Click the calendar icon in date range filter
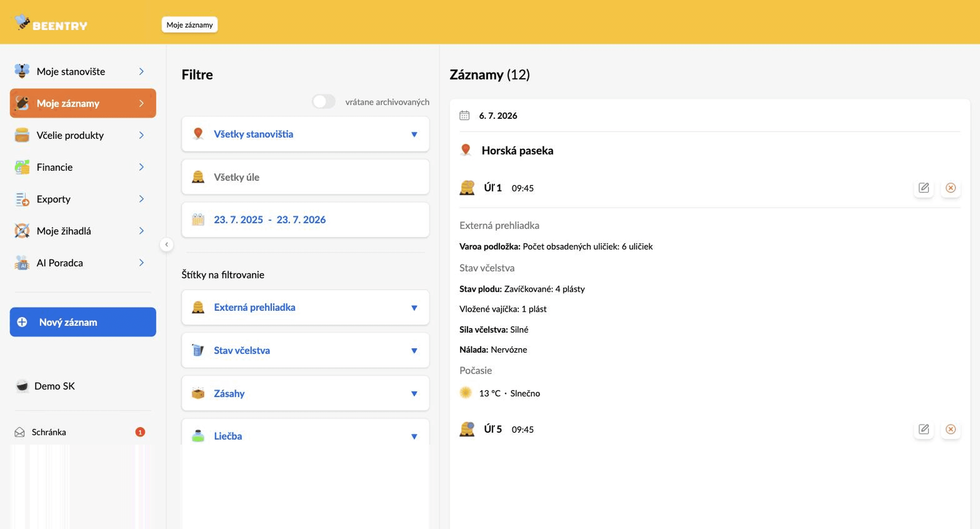 [x=198, y=220]
